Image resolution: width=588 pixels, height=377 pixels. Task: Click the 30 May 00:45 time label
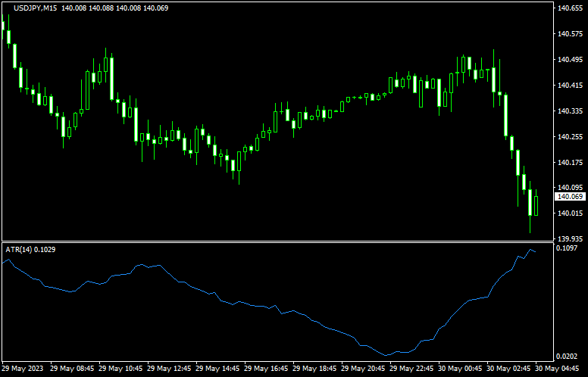coord(461,369)
